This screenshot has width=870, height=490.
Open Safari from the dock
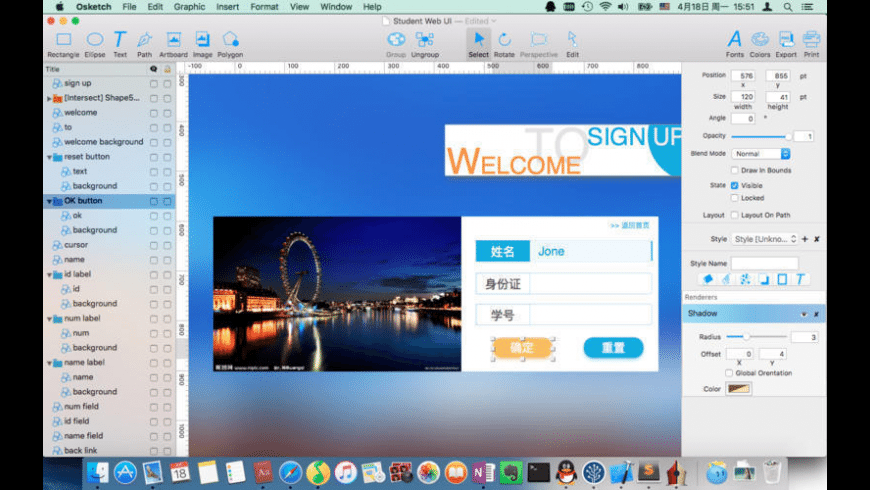coord(290,473)
